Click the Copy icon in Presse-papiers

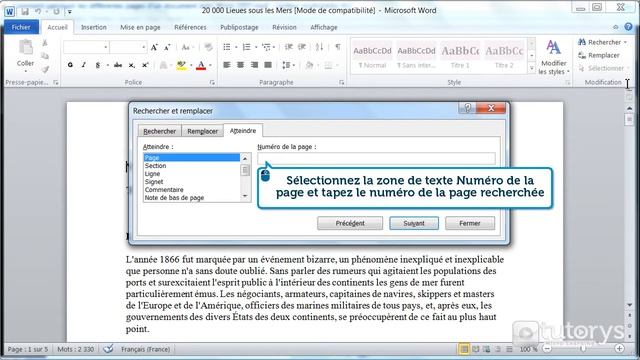(x=45, y=56)
